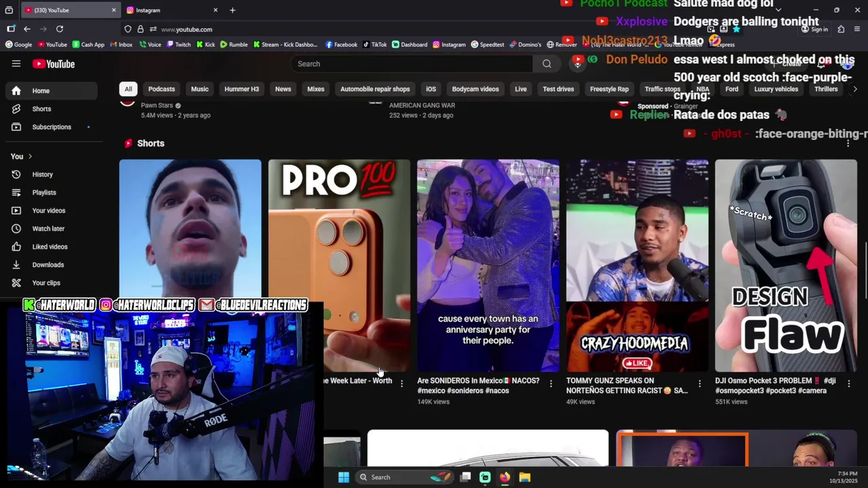Viewport: 868px width, 488px height.
Task: Open History in the sidebar
Action: click(52, 174)
